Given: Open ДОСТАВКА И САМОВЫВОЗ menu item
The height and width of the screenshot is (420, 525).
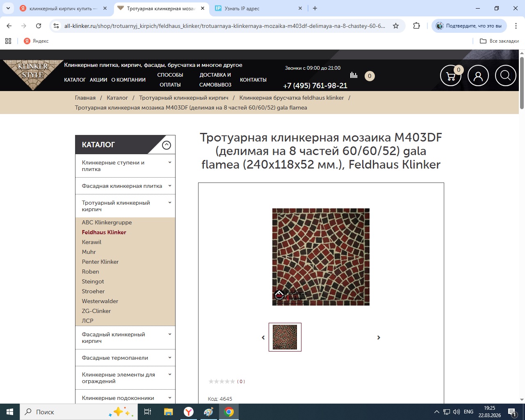Looking at the screenshot, I should [215, 80].
